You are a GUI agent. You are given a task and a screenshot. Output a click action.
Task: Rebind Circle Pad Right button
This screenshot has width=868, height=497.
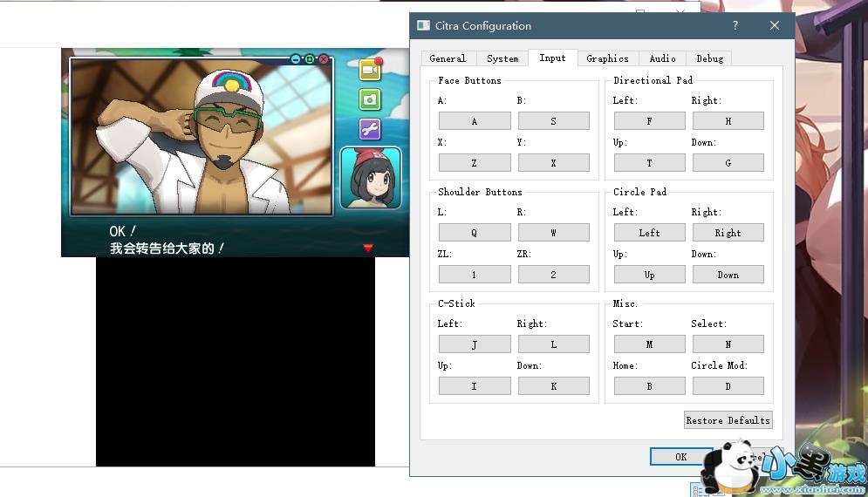pos(728,233)
